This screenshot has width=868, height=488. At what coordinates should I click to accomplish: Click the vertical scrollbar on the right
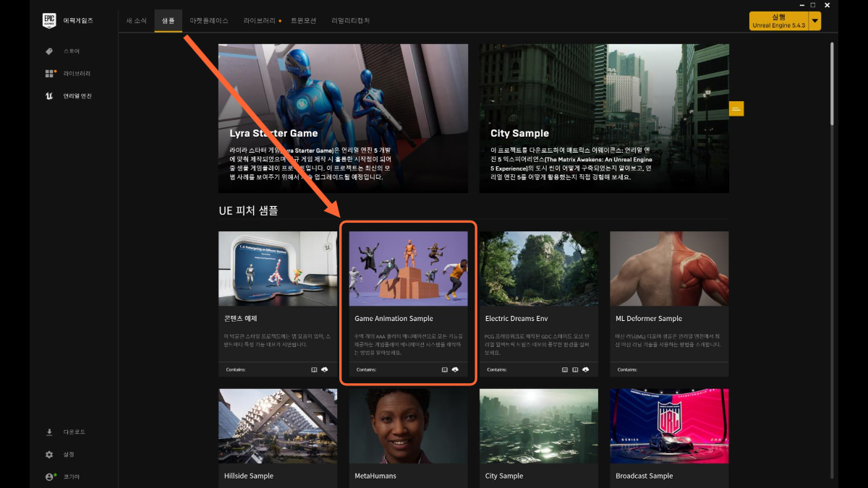tap(832, 83)
